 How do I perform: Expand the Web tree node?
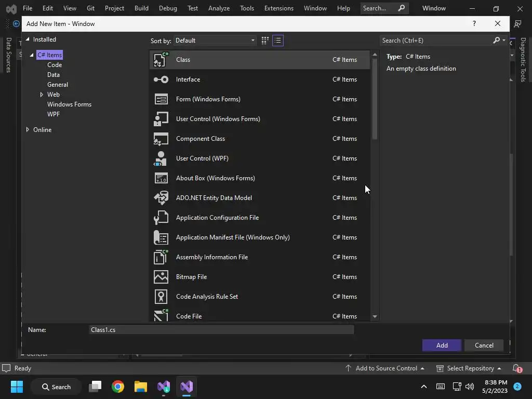tap(42, 95)
